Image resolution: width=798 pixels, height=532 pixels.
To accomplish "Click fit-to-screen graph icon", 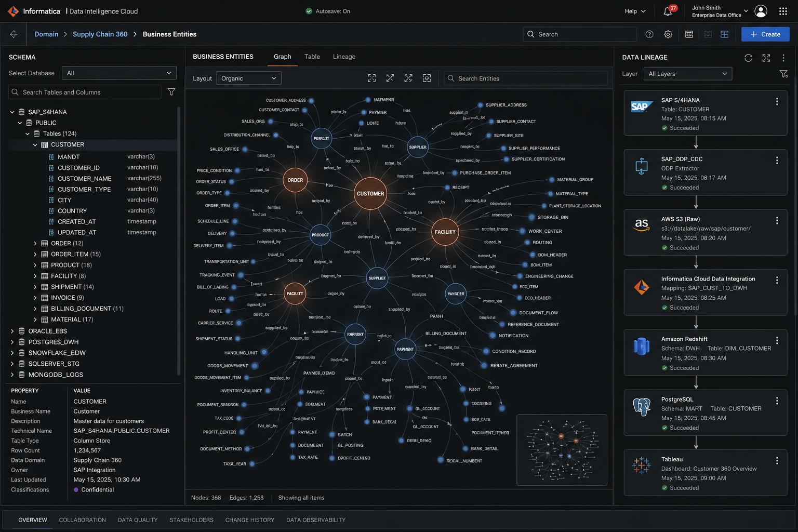I will point(372,78).
